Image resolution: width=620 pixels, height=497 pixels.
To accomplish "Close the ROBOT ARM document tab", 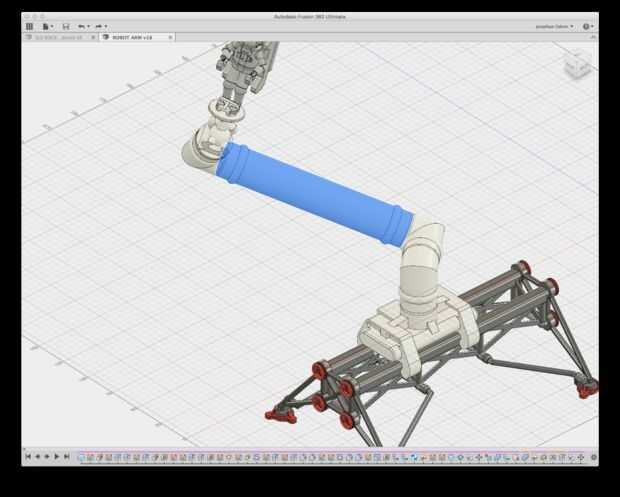I will point(170,37).
